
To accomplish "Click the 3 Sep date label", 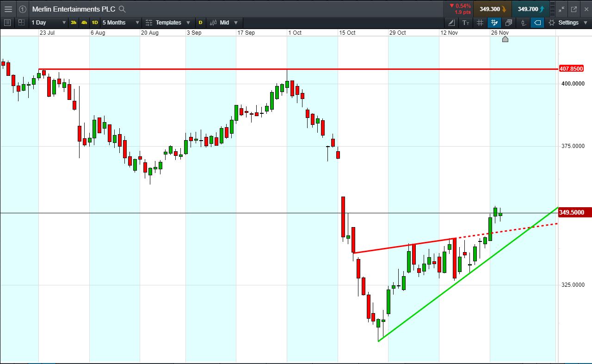I will 194,33.
